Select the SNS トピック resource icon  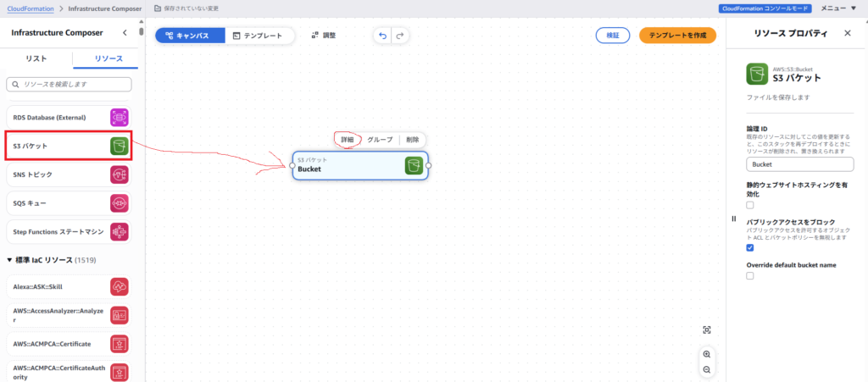[x=120, y=174]
